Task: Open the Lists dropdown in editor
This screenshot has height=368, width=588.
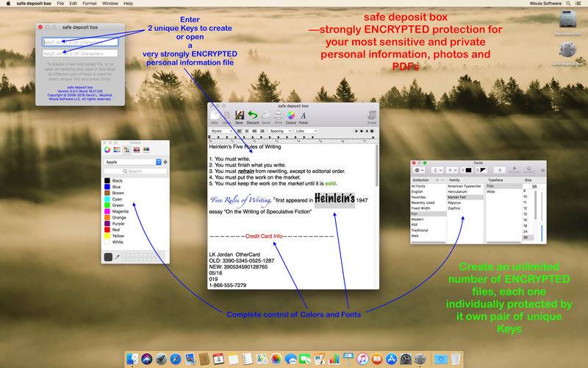Action: pyautogui.click(x=306, y=131)
